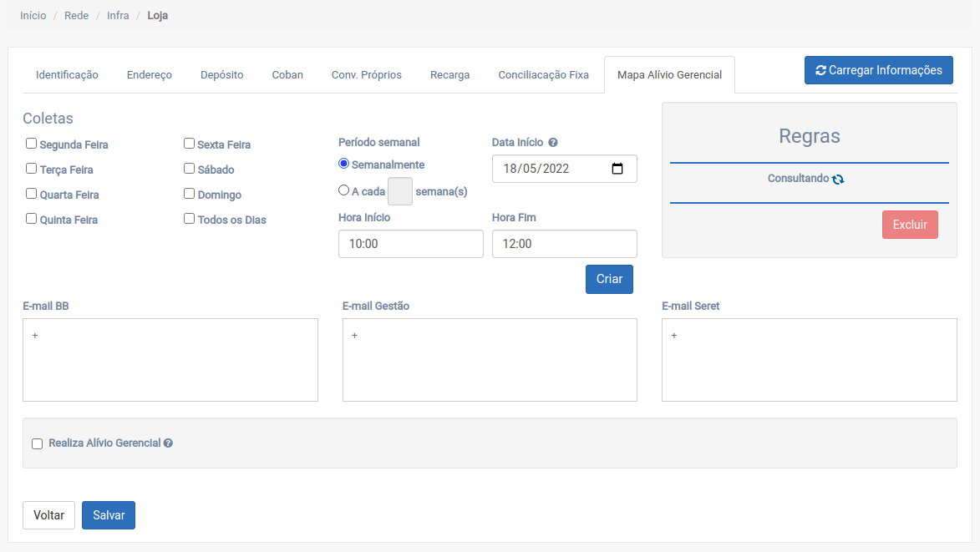The height and width of the screenshot is (552, 980).
Task: Switch to the Endereço tab
Action: pyautogui.click(x=150, y=75)
